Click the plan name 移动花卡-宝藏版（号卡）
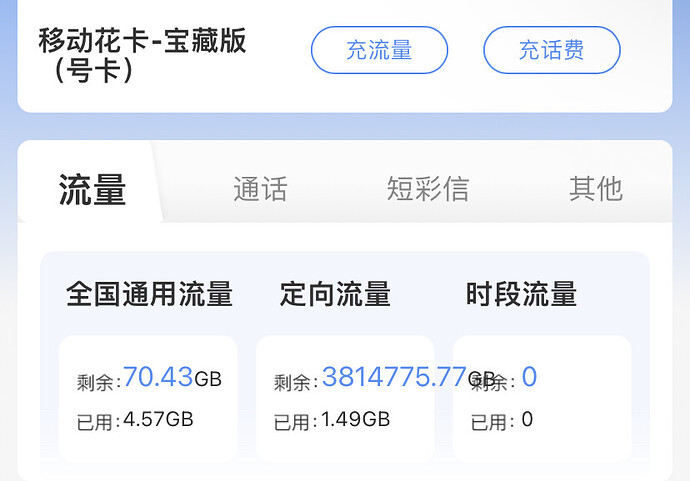Screen dimensions: 690x481 point(142,55)
